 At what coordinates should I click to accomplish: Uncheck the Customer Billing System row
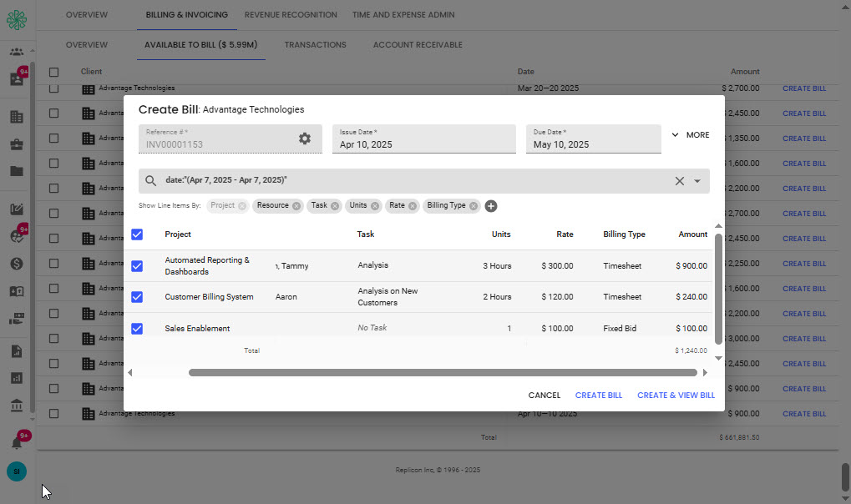[137, 297]
